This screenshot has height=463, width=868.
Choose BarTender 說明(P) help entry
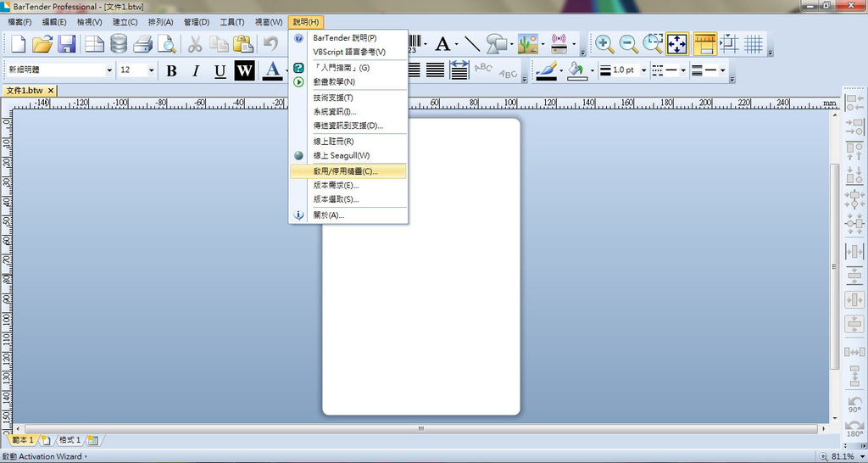pos(348,37)
